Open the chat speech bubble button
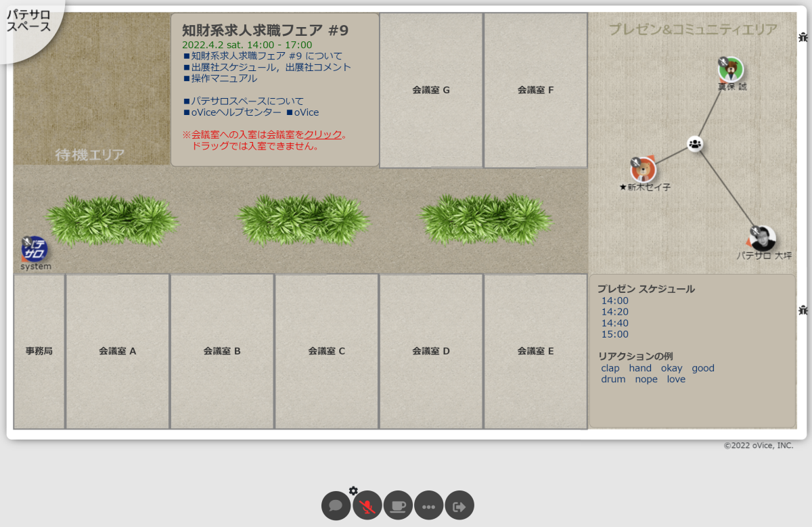 (336, 505)
